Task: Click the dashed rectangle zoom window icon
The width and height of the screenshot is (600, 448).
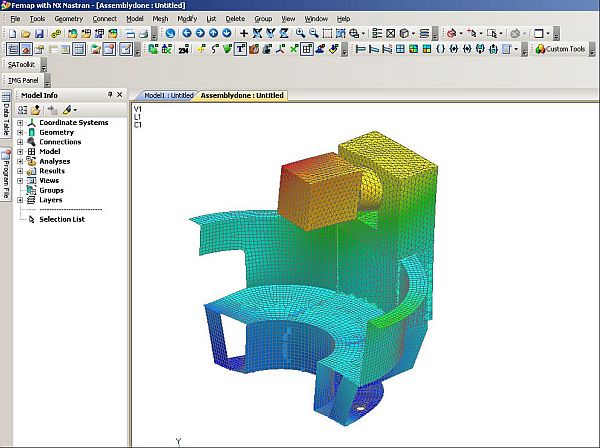Action: point(327,33)
